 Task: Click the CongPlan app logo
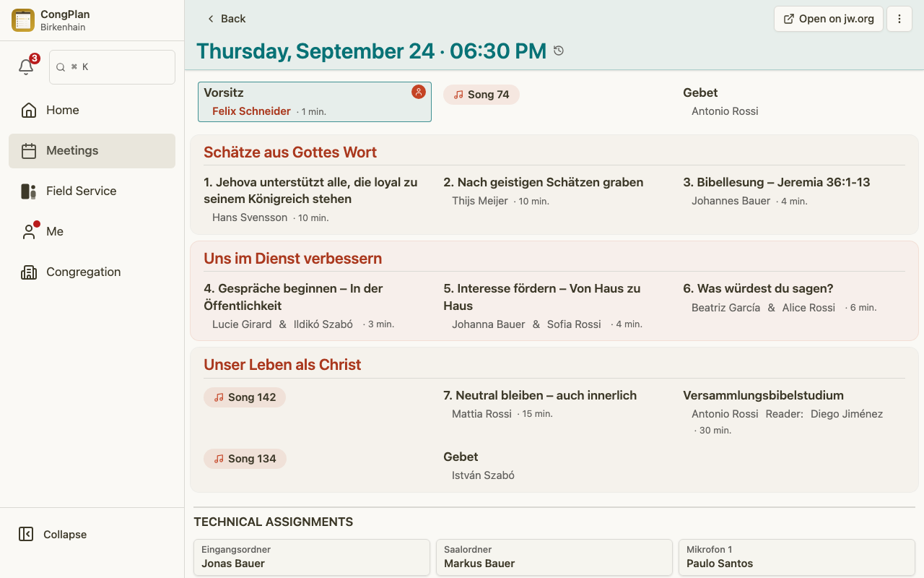[x=23, y=20]
